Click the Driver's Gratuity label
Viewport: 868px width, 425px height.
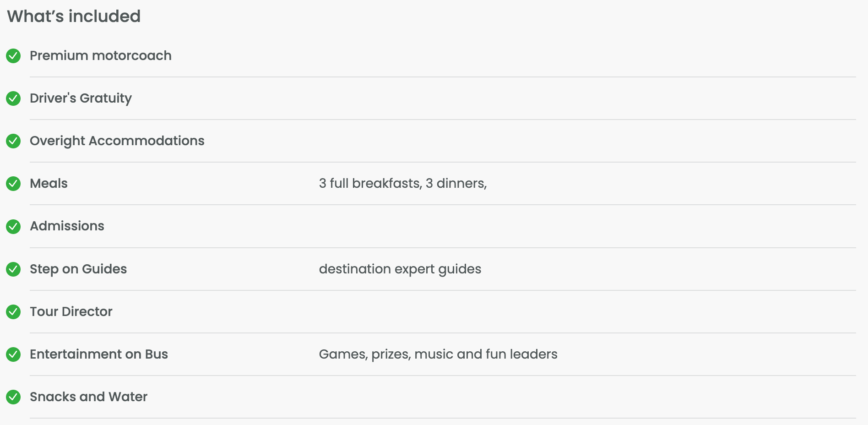pyautogui.click(x=81, y=98)
